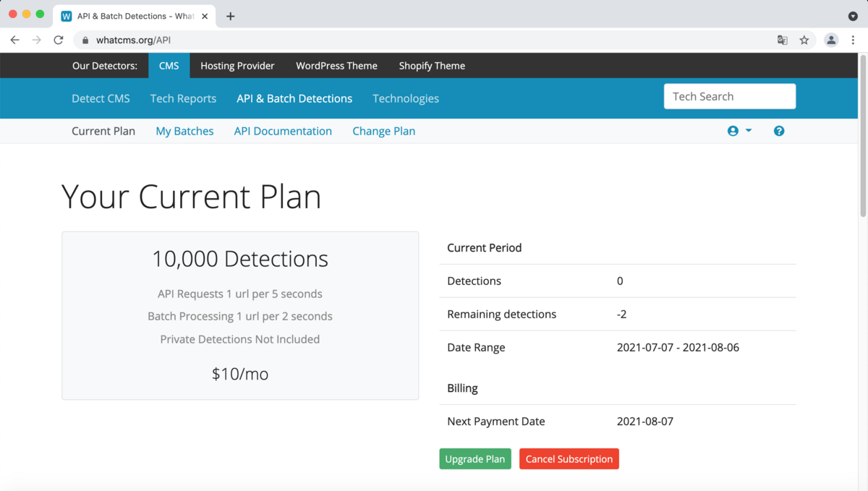Close the API & Batch Detections tab
This screenshot has width=868, height=491.
(205, 16)
